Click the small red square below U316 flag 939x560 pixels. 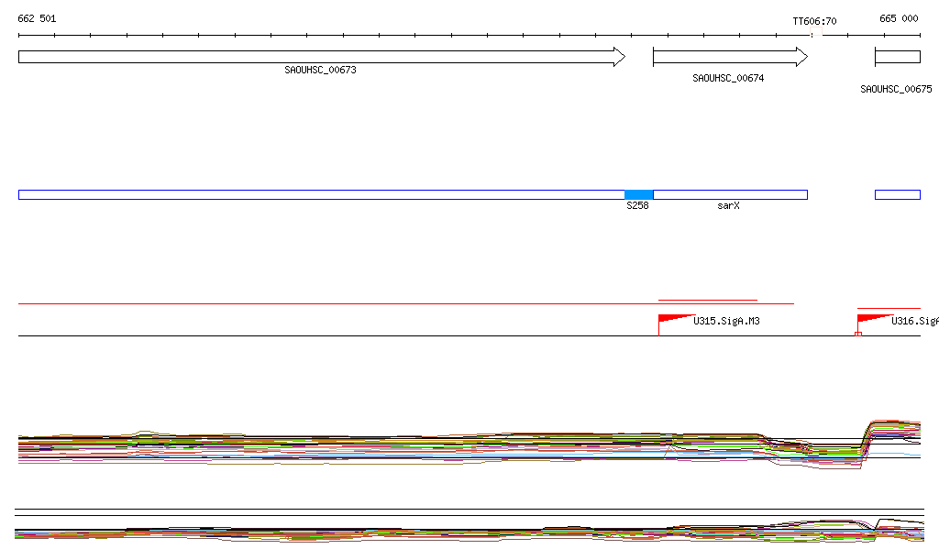pyautogui.click(x=857, y=334)
